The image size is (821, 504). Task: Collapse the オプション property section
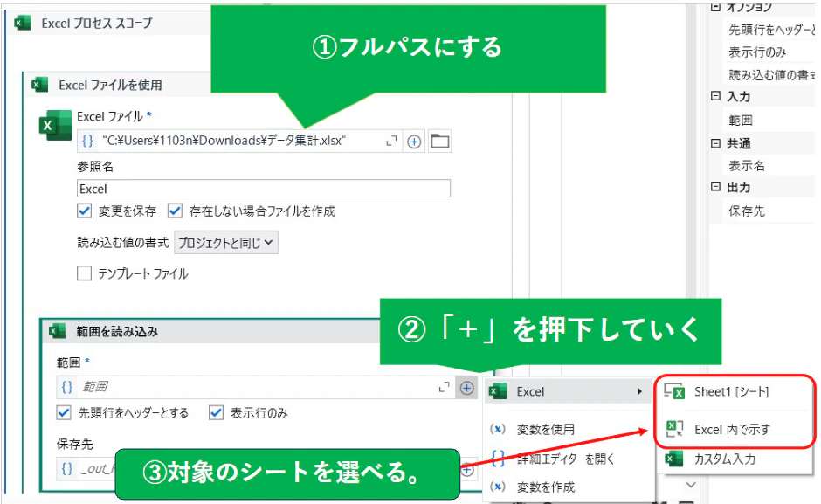[716, 7]
